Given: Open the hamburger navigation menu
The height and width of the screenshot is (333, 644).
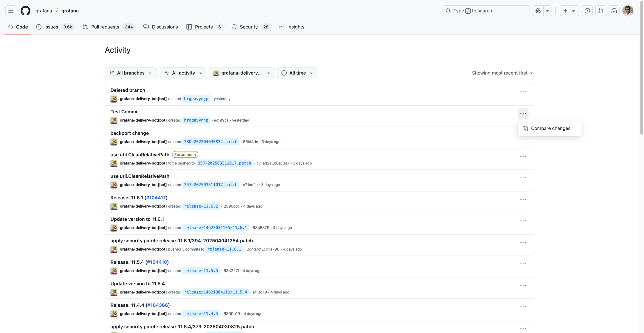Looking at the screenshot, I should click(x=11, y=11).
